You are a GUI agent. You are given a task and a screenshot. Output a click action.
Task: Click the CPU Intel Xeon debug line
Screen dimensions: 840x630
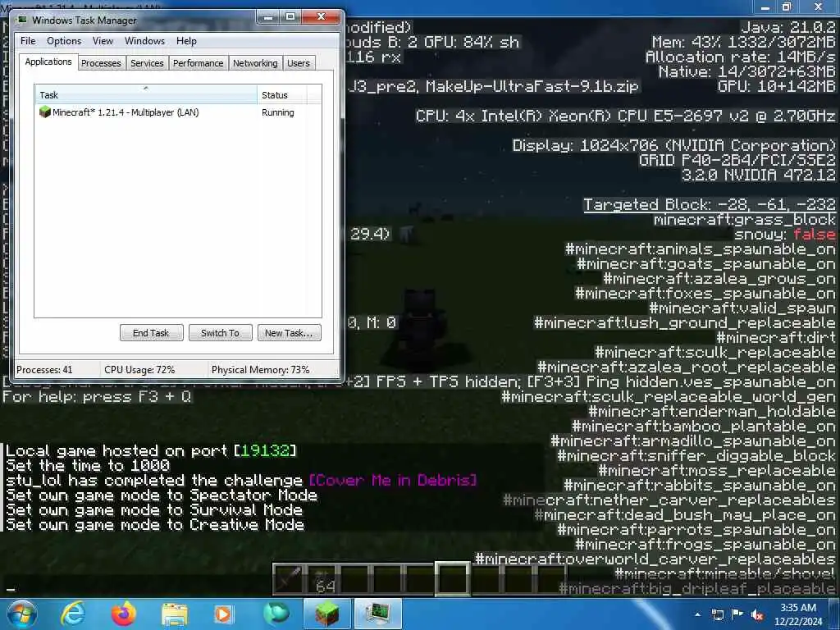coord(625,116)
